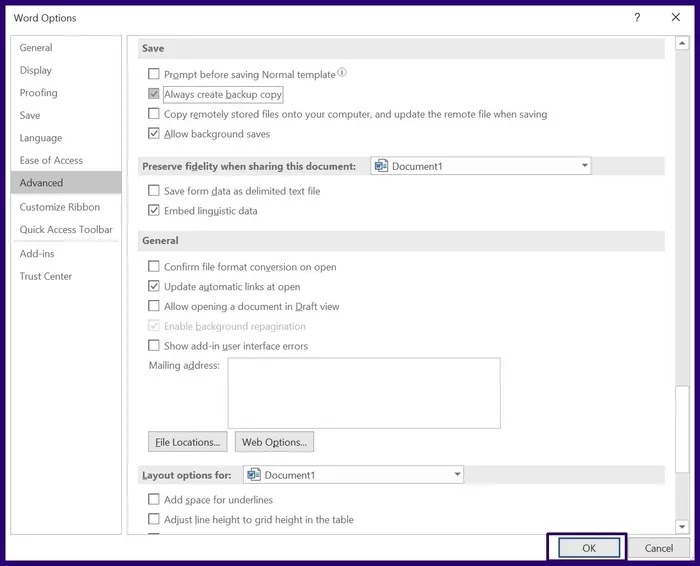
Task: Click the Save section header
Action: pyautogui.click(x=401, y=48)
